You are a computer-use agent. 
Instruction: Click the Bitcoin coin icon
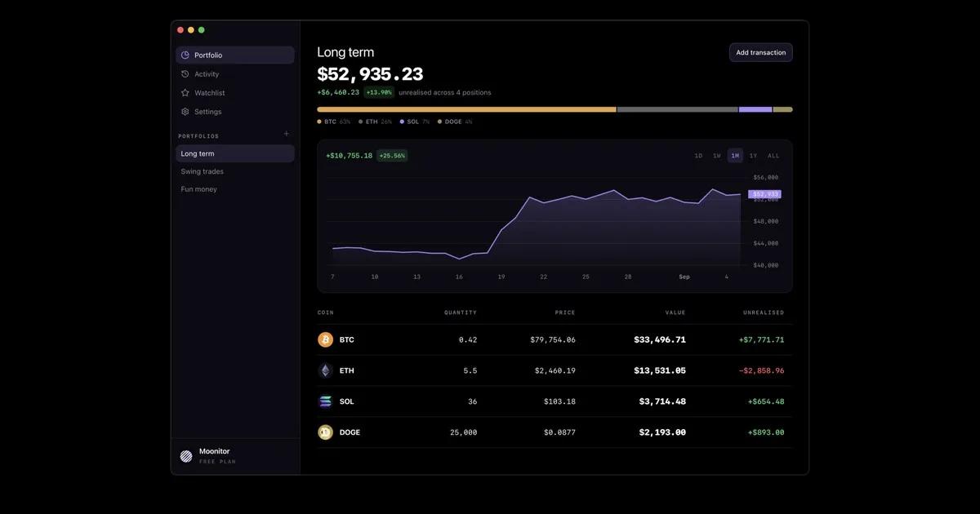click(x=325, y=339)
